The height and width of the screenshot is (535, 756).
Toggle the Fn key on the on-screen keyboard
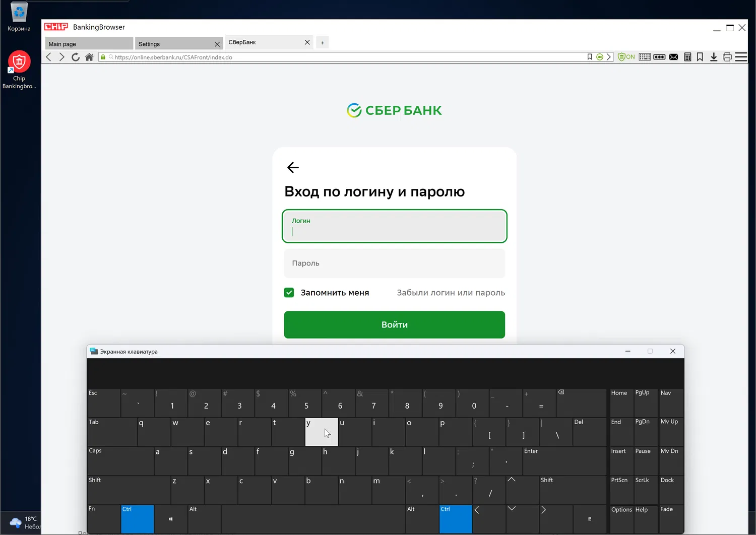tap(104, 519)
